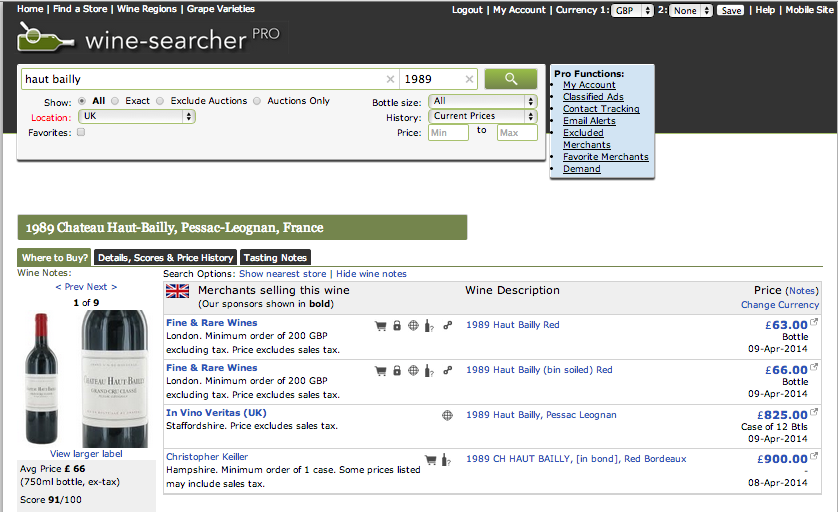The image size is (838, 512).
Task: Click View larger label link
Action: [x=86, y=454]
